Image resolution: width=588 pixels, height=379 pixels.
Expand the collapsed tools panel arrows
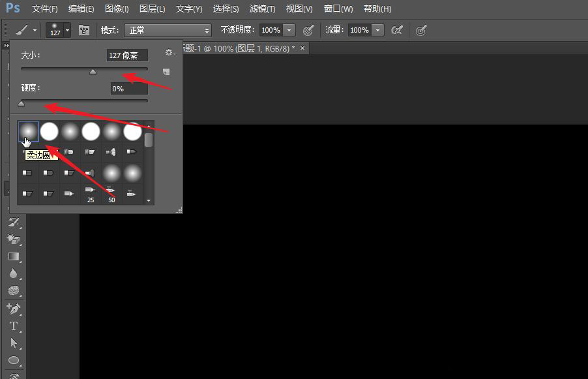point(6,46)
